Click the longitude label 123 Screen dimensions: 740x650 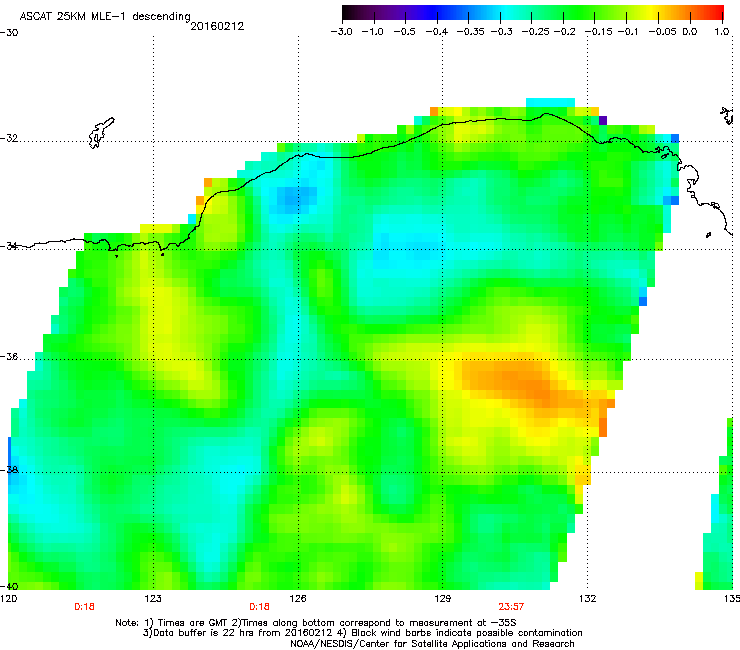pyautogui.click(x=153, y=599)
